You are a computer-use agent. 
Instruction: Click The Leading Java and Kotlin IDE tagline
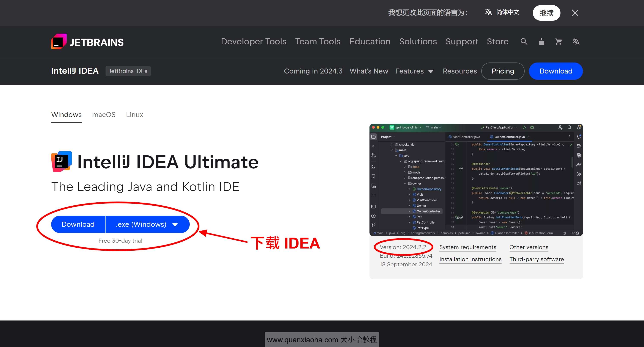click(145, 187)
